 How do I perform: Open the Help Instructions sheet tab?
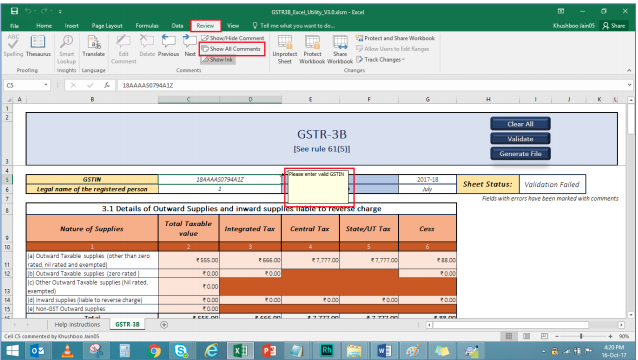click(x=77, y=325)
